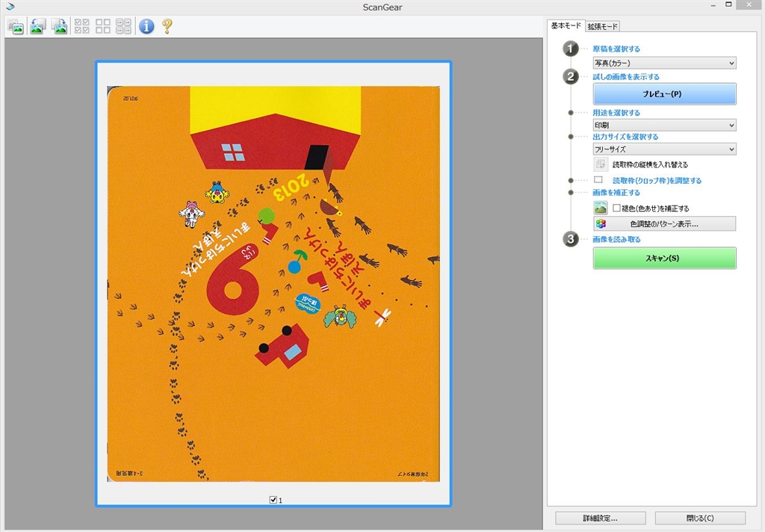
Task: Select the scanned orange book cover preview
Action: tap(273, 284)
